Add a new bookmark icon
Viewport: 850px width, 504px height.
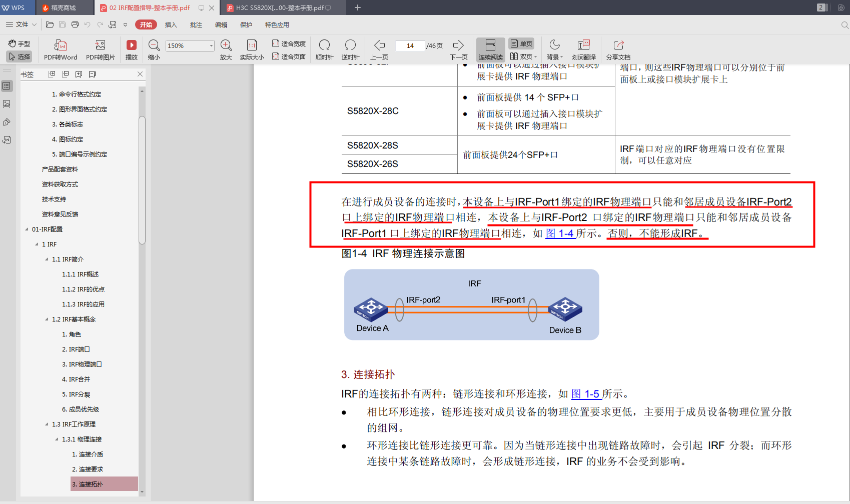pyautogui.click(x=79, y=74)
